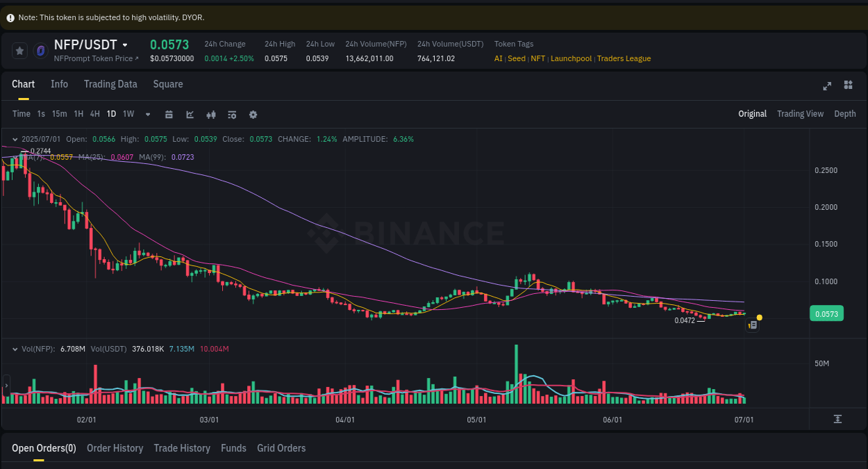Click the NFPrompt token logo icon

[x=42, y=50]
